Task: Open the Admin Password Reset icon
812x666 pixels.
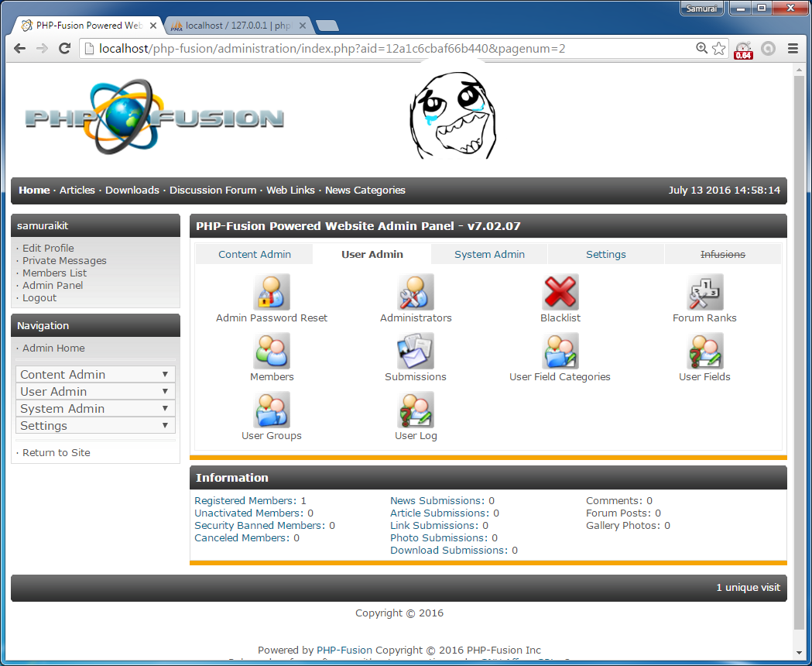Action: [272, 292]
